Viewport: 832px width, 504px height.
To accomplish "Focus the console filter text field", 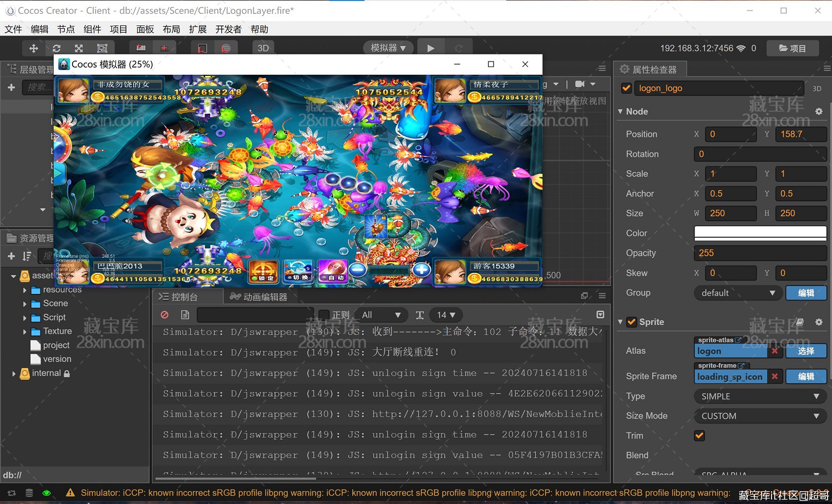I will tap(255, 315).
